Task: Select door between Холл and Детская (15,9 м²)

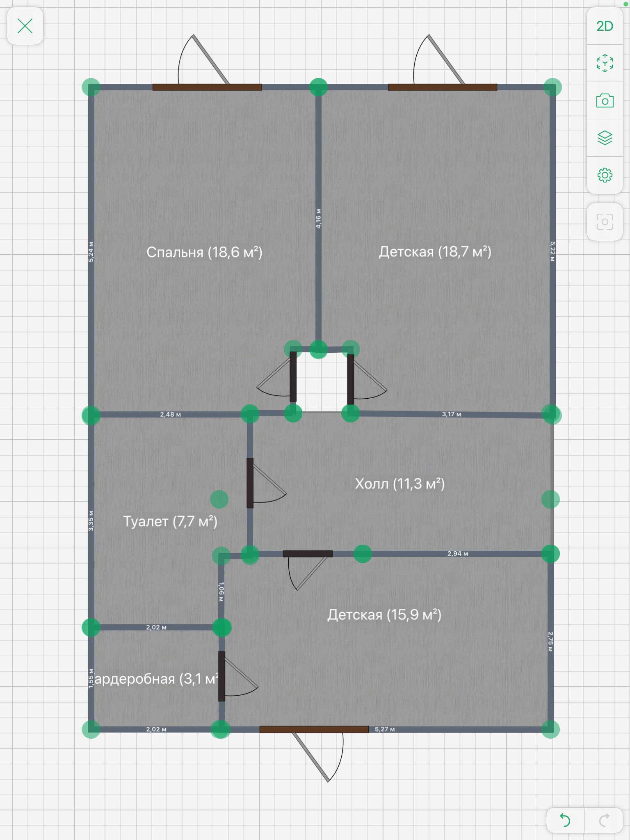Action: [308, 554]
